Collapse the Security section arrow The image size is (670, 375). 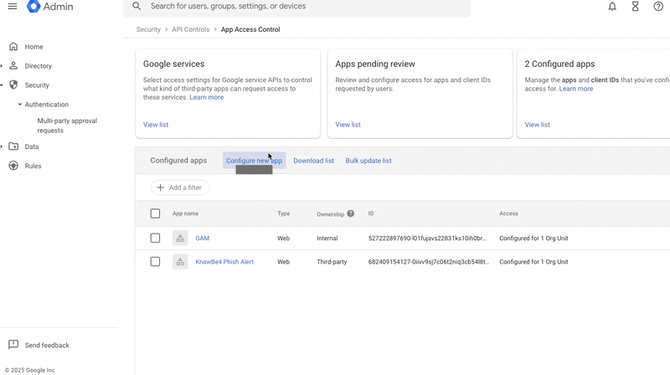pos(1,85)
